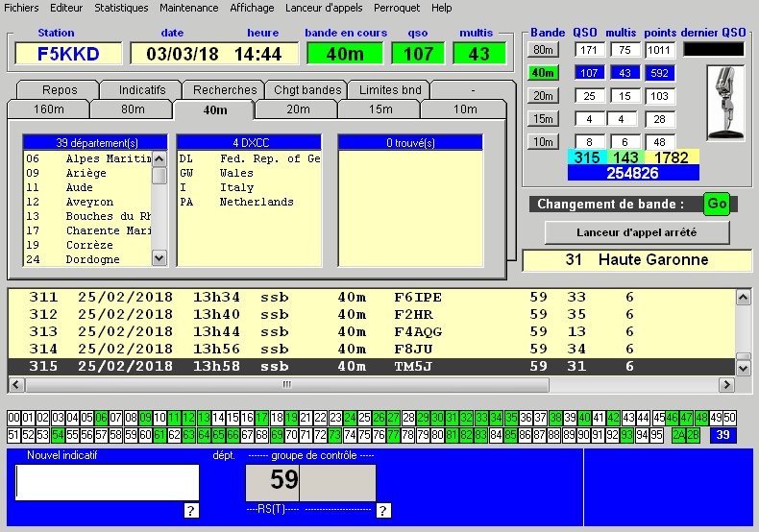
Task: Click the blue 39 counter box after the department grid
Action: coord(722,435)
